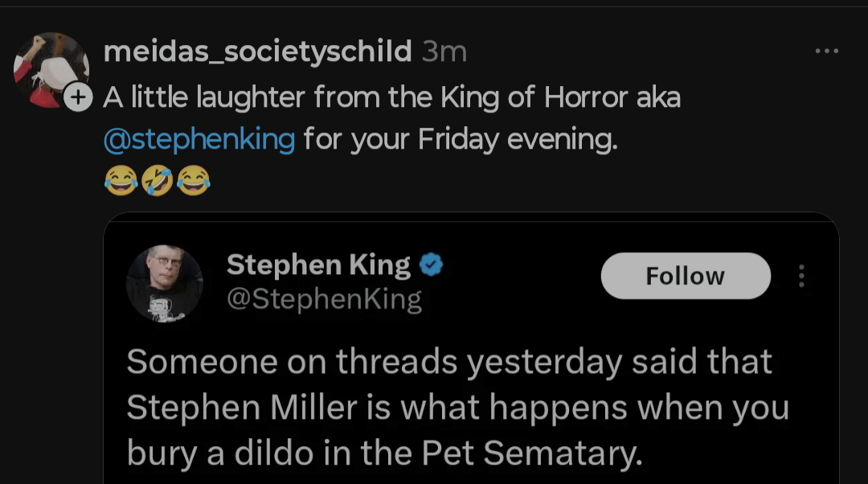Click the words 'Pet Sematary' in tweet

pos(532,454)
